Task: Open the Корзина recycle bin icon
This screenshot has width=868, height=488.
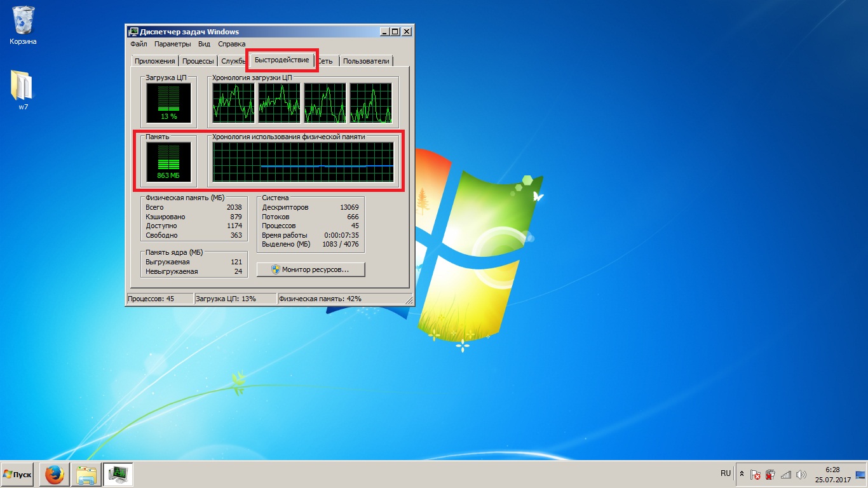Action: click(x=23, y=25)
